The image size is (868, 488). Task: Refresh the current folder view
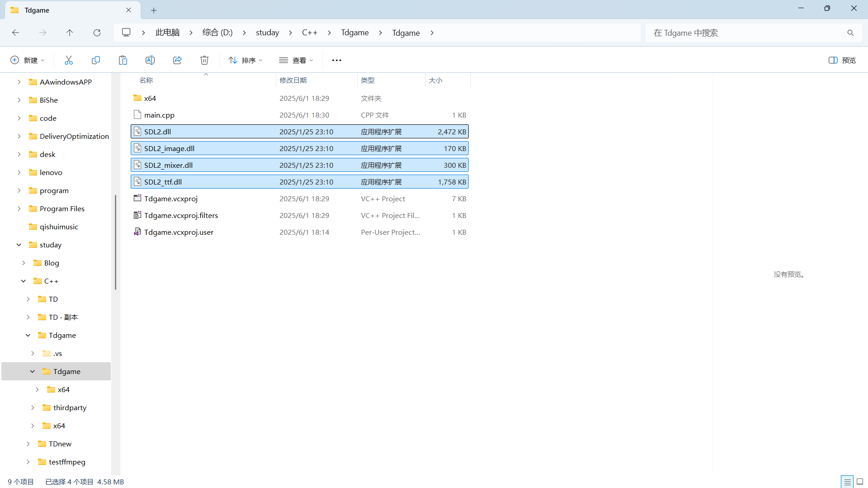point(97,33)
